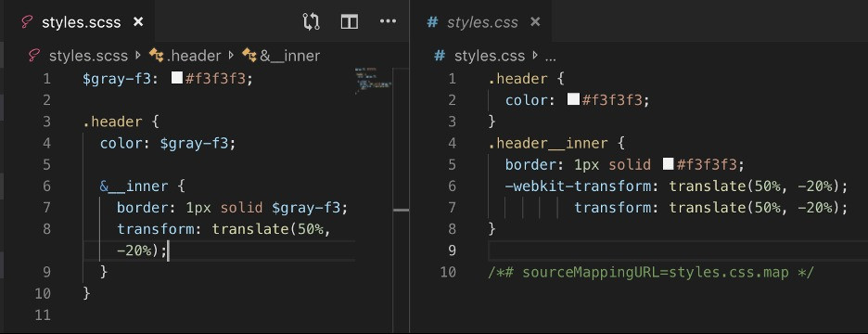Close the styles.scss tab
The width and height of the screenshot is (868, 334).
click(x=138, y=22)
